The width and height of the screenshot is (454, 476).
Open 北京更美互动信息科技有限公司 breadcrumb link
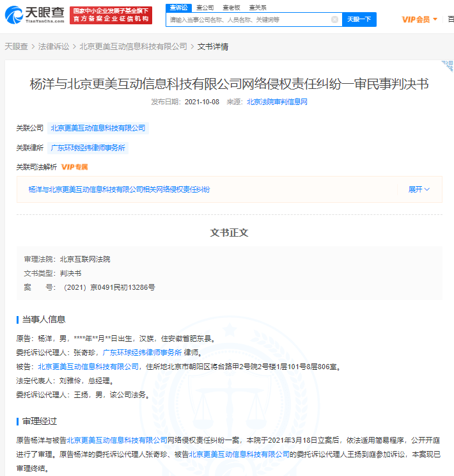click(133, 47)
